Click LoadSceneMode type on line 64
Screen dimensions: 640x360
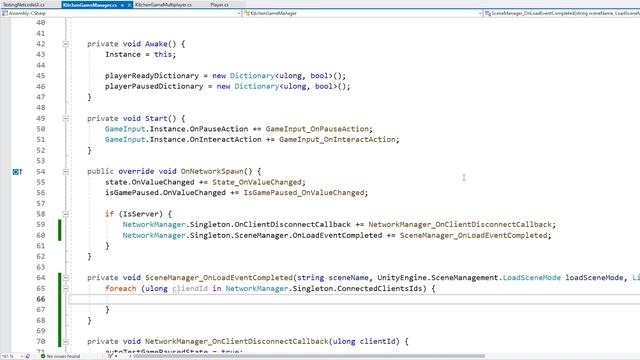pyautogui.click(x=531, y=278)
